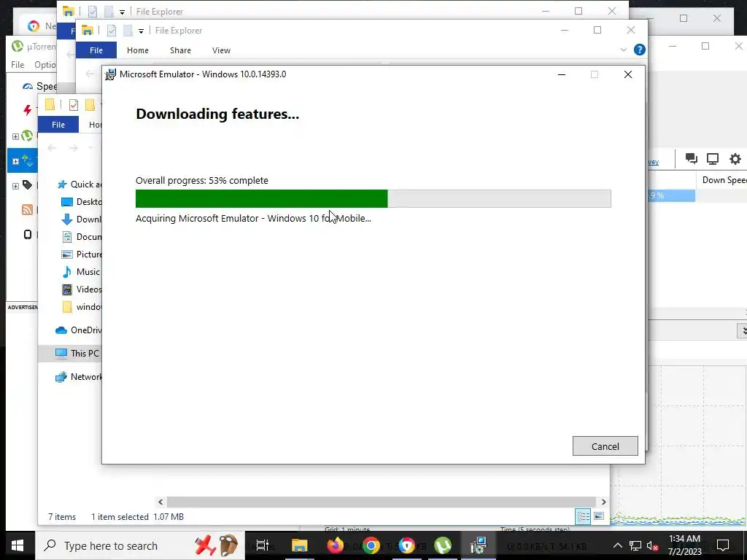
Task: Open the Music folder in navigation pane
Action: tap(80, 272)
